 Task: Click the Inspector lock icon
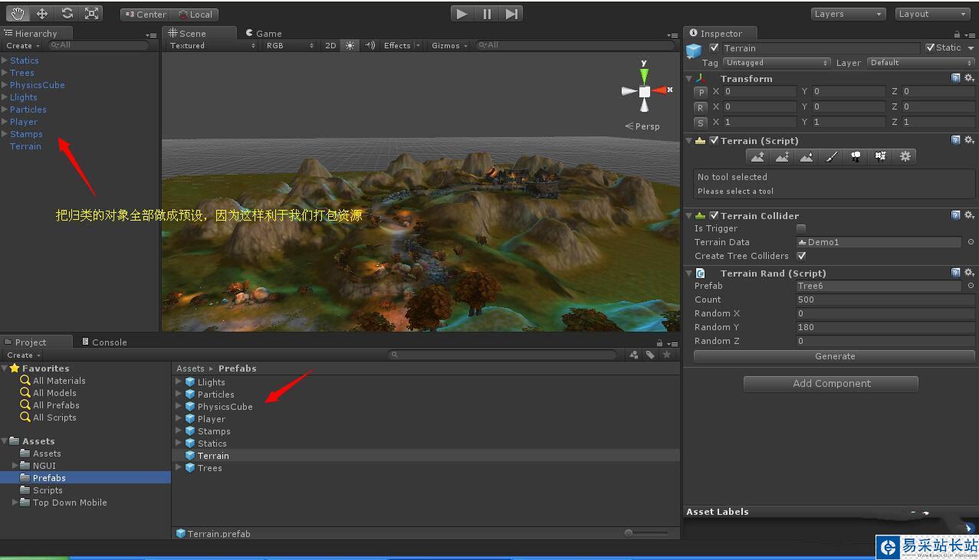click(x=957, y=34)
